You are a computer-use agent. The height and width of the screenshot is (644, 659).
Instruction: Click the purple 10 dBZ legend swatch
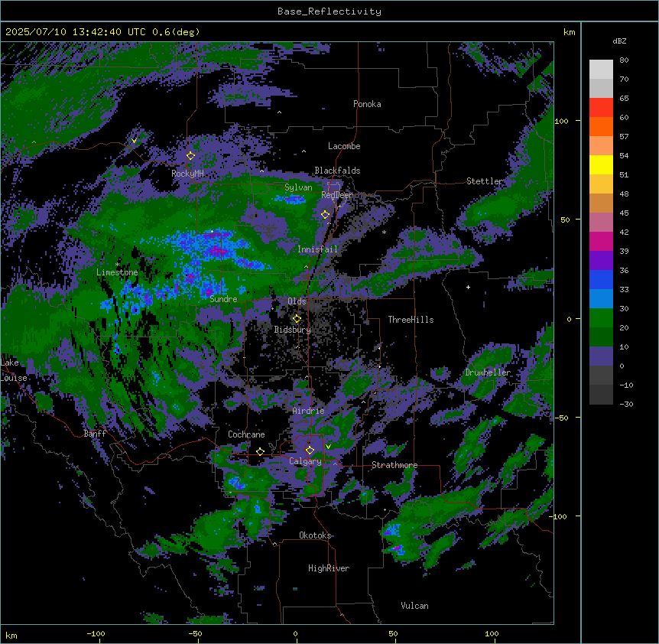pyautogui.click(x=601, y=356)
